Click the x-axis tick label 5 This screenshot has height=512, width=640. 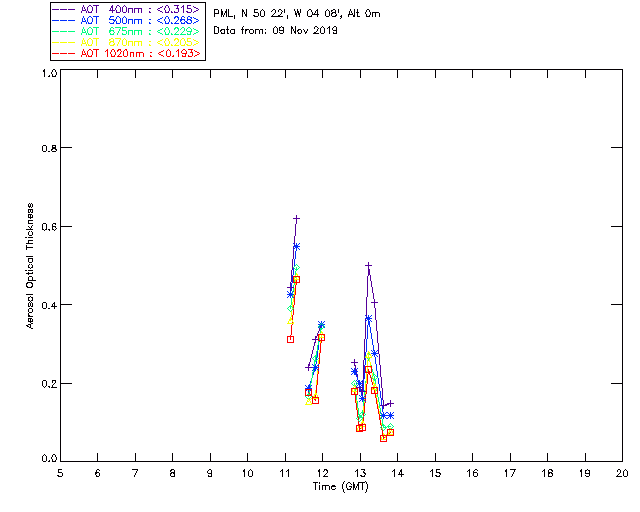[x=60, y=474]
